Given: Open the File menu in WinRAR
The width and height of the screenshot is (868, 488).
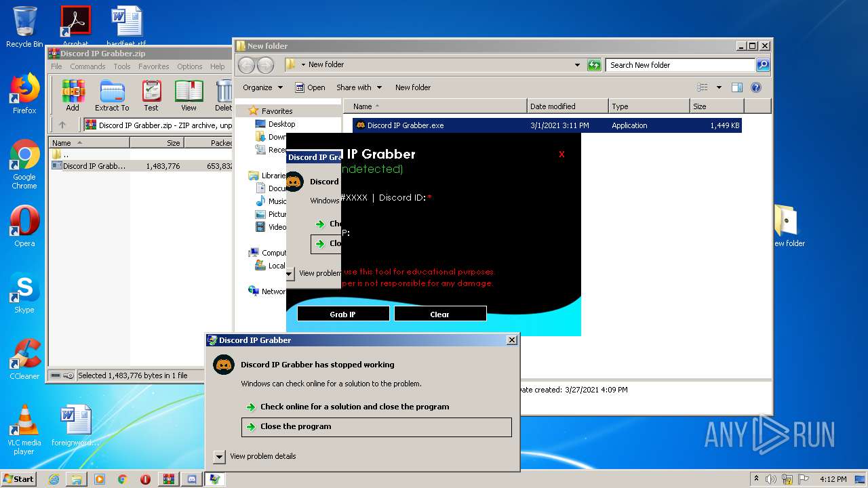Looking at the screenshot, I should [x=56, y=66].
